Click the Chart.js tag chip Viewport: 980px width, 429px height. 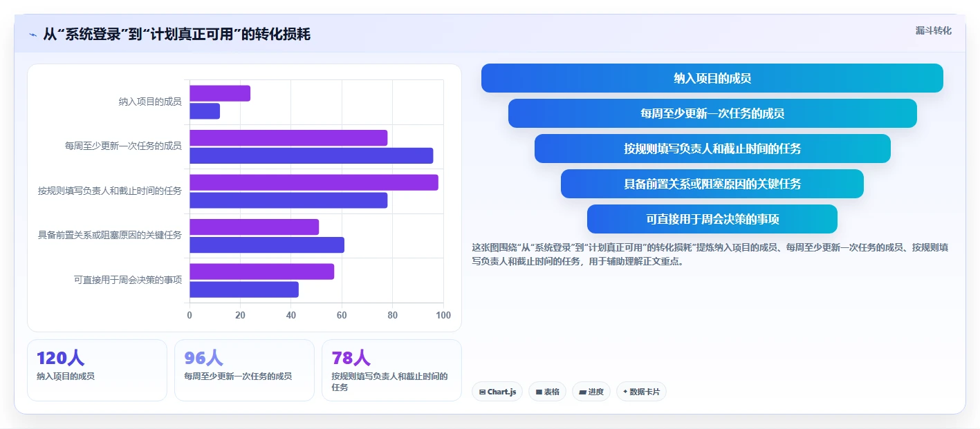point(497,392)
